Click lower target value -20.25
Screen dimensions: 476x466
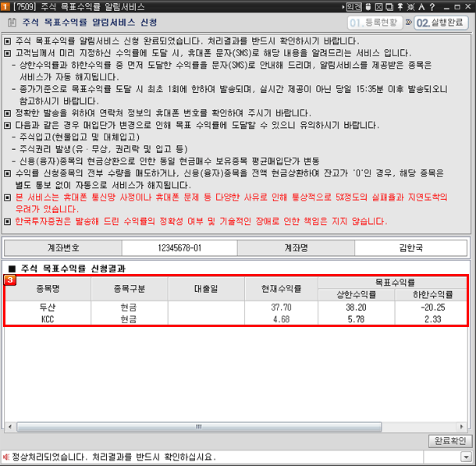[x=433, y=308]
